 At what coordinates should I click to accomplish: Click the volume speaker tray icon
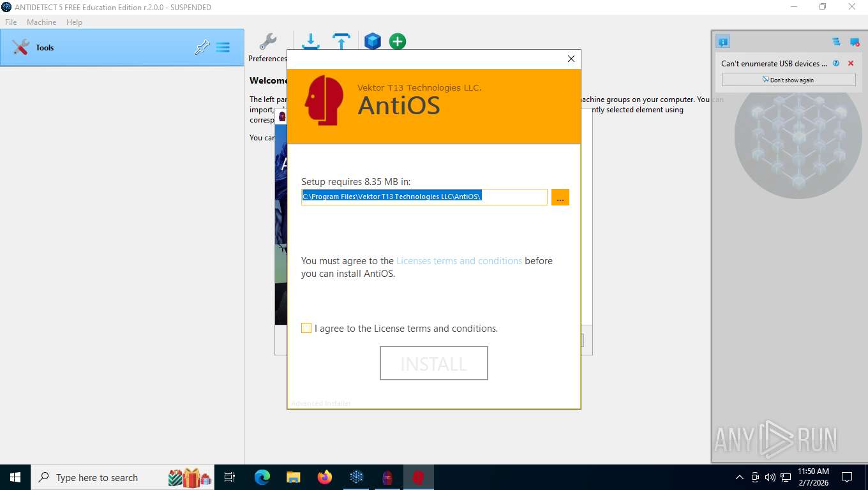[770, 477]
